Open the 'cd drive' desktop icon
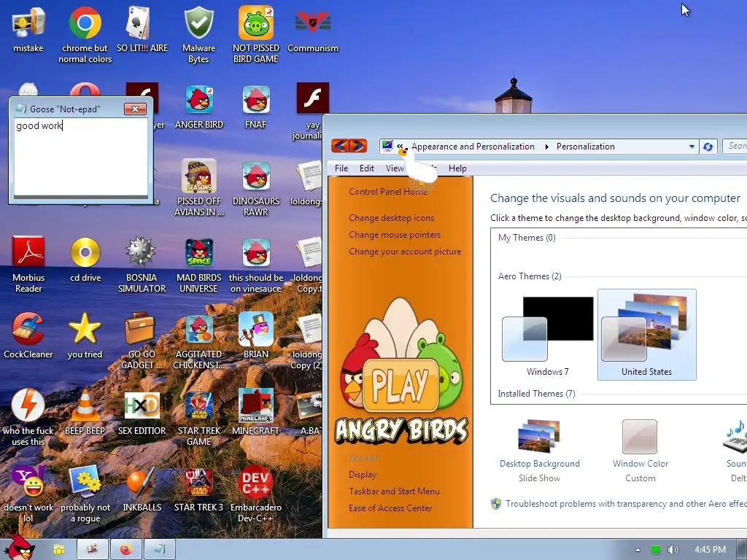The width and height of the screenshot is (747, 560). tap(85, 259)
